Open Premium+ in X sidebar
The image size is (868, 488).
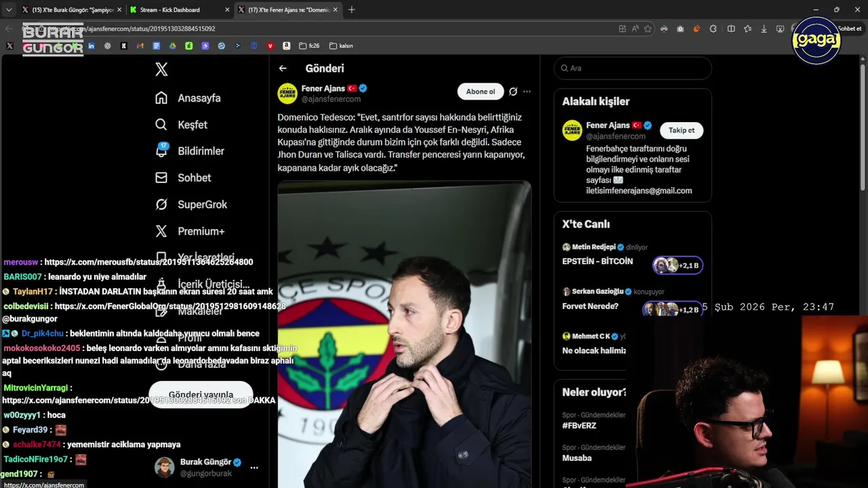(x=189, y=231)
